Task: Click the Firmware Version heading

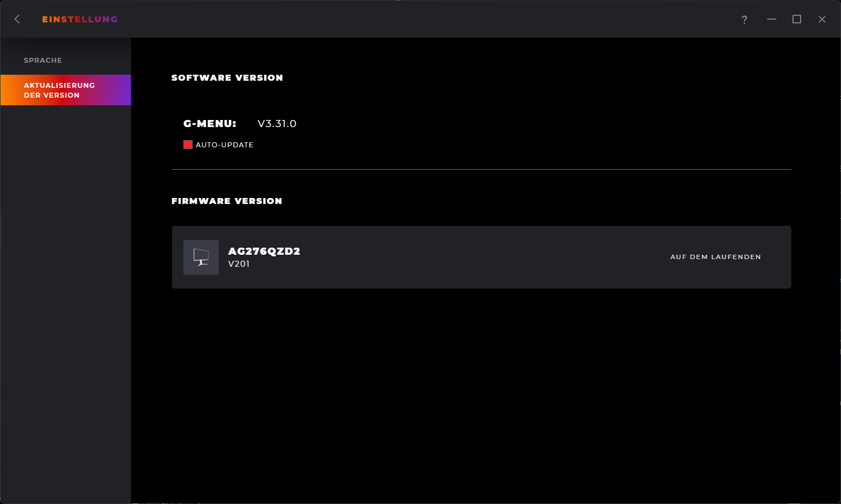Action: (x=226, y=201)
